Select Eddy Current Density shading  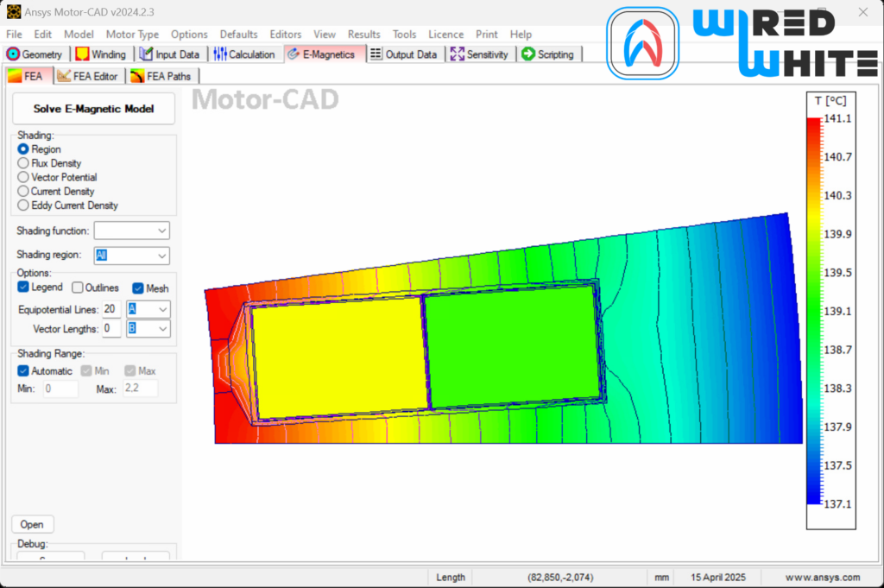click(x=23, y=205)
